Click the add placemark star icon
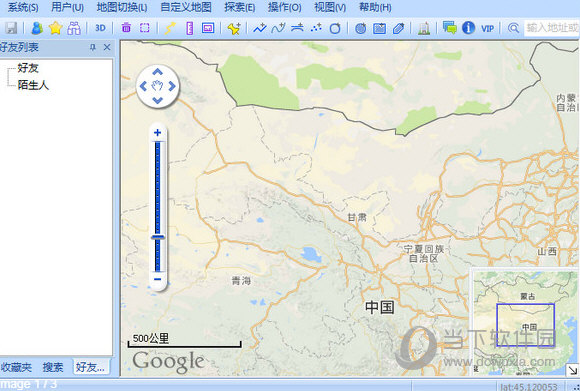This screenshot has width=580, height=391. (234, 28)
